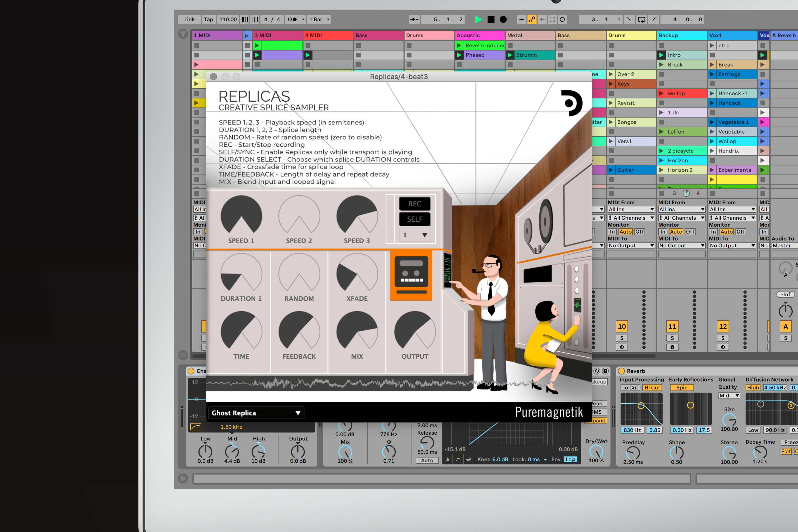The image size is (798, 532).
Task: Click the Tap tempo button
Action: click(x=208, y=19)
